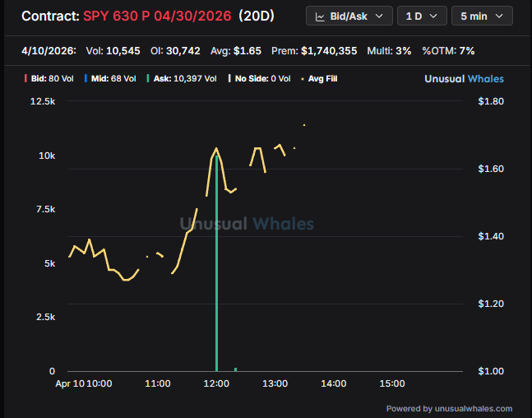Open the Powered by unusualwhales.com link
This screenshot has height=418, width=532.
pos(449,408)
